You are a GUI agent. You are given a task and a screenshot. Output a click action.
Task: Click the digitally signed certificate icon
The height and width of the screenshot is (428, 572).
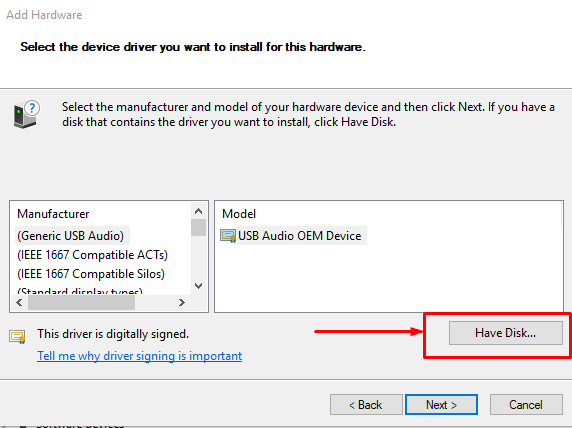(17, 336)
